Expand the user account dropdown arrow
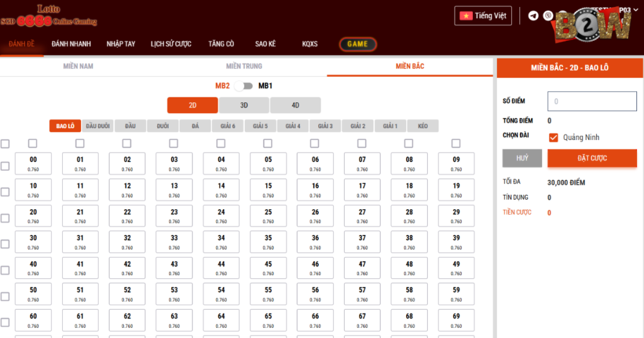The width and height of the screenshot is (644, 338). [x=636, y=10]
